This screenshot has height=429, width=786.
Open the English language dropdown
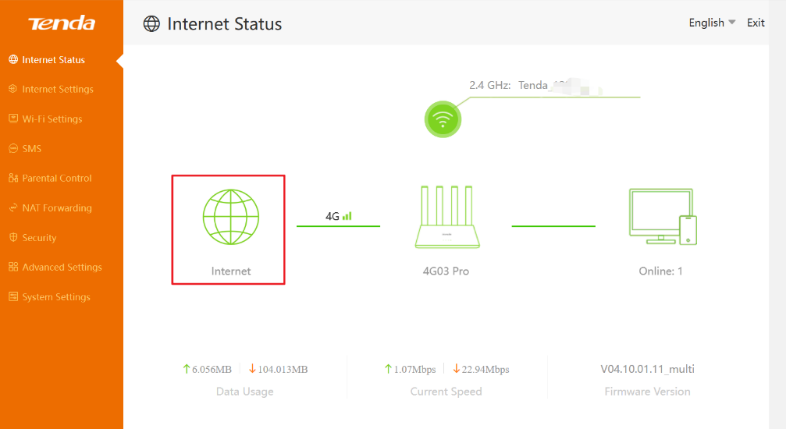(x=712, y=23)
